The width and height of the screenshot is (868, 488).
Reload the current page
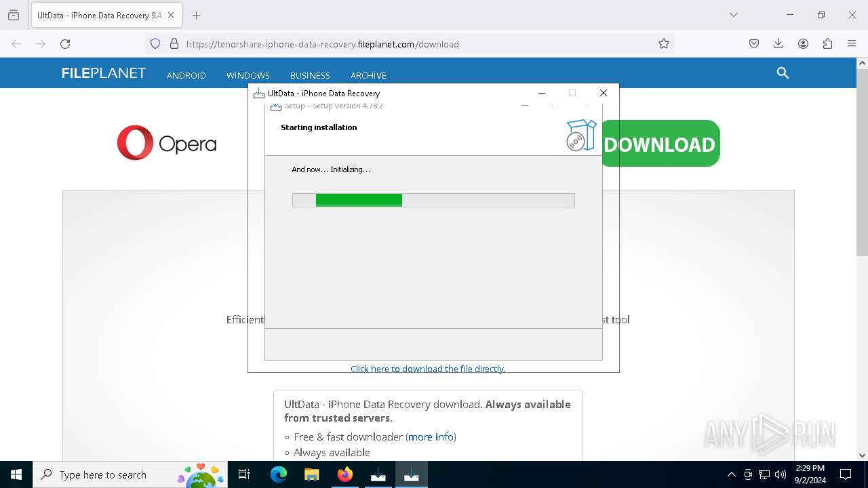pyautogui.click(x=65, y=43)
